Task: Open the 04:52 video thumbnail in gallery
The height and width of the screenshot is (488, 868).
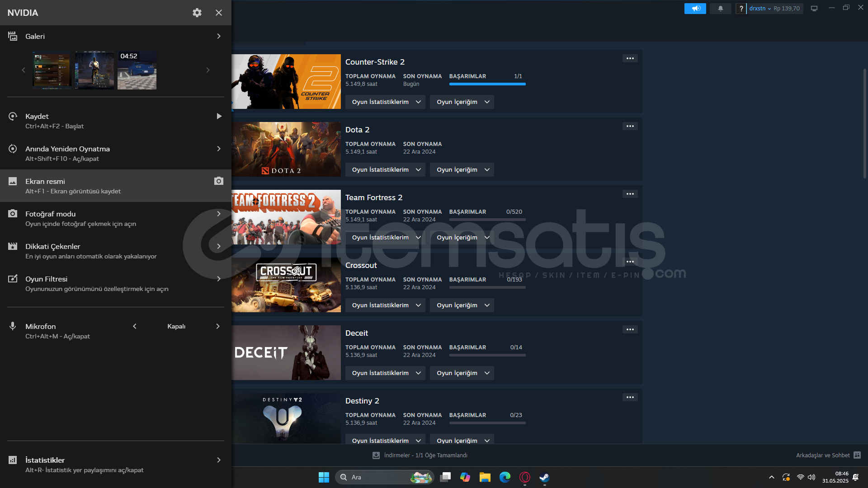Action: point(137,70)
